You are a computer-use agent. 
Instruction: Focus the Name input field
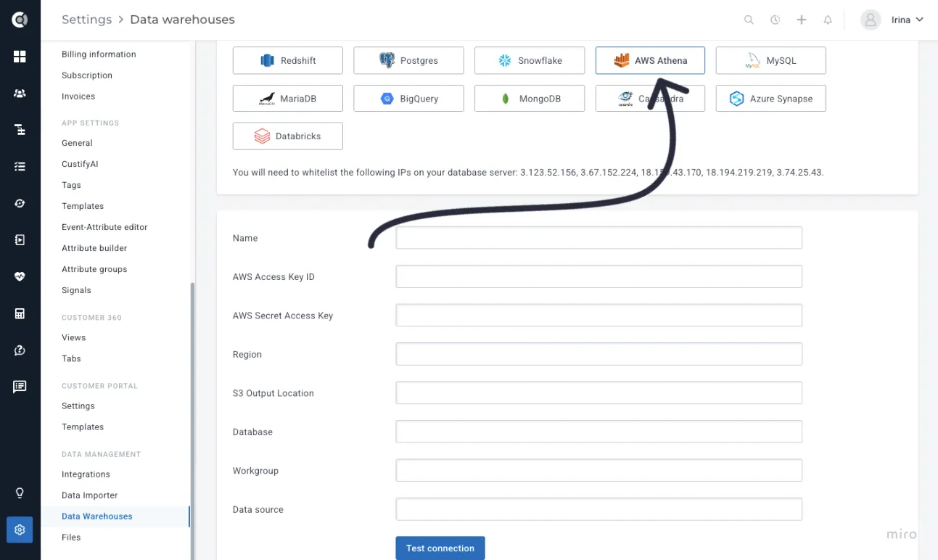599,238
